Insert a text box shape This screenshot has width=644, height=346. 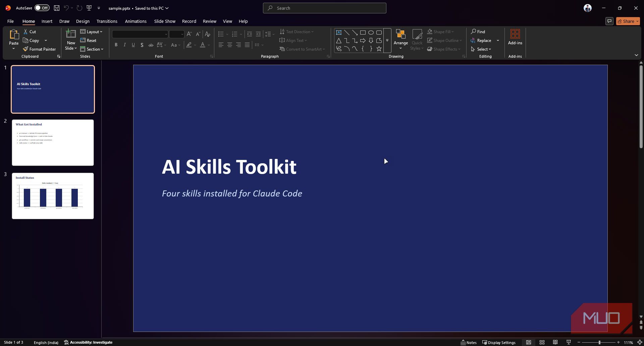(x=339, y=33)
